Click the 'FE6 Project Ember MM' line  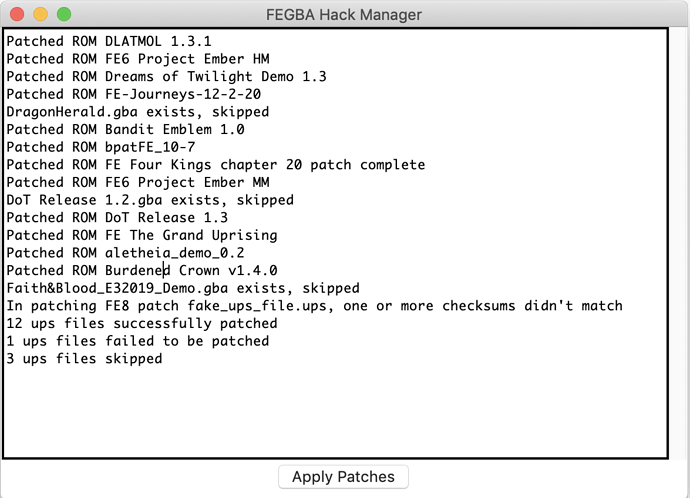click(138, 182)
